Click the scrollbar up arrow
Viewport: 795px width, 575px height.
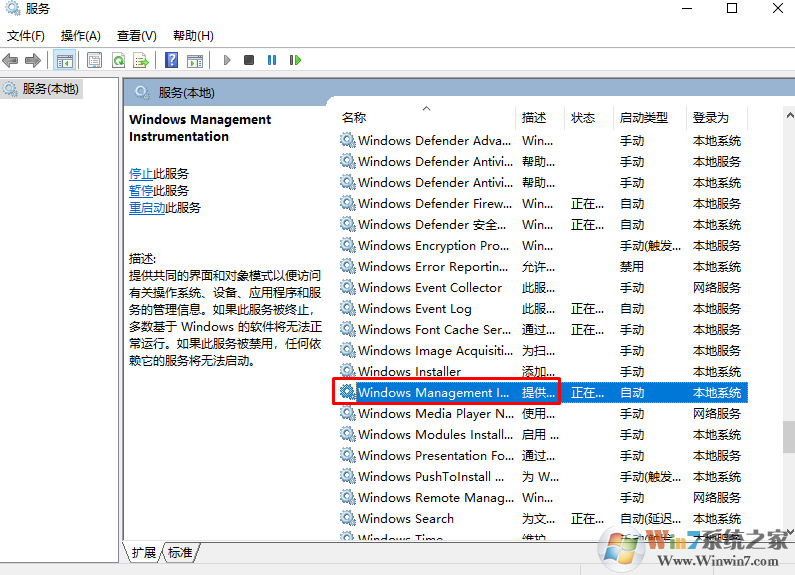point(789,115)
